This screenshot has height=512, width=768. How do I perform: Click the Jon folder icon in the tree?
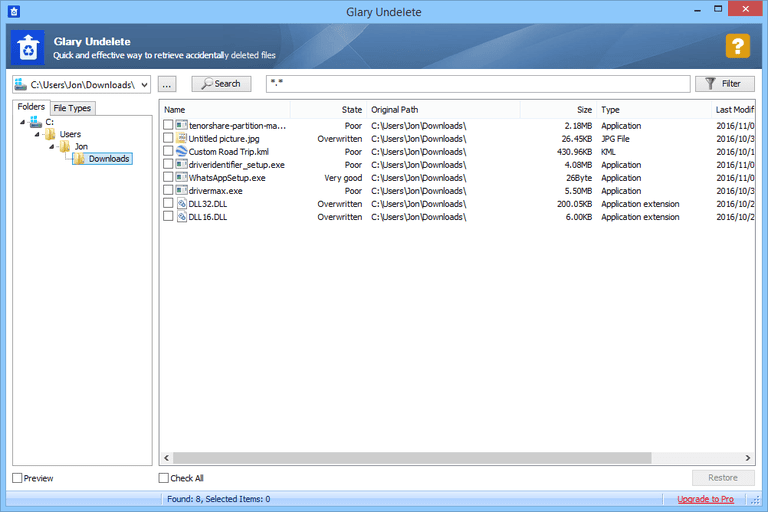tap(65, 146)
